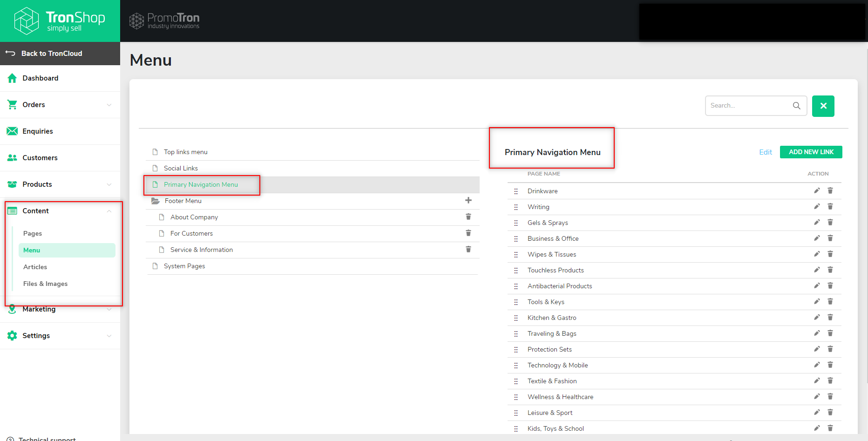Delete the Wellness & Healthcare link
868x441 pixels.
tap(830, 396)
